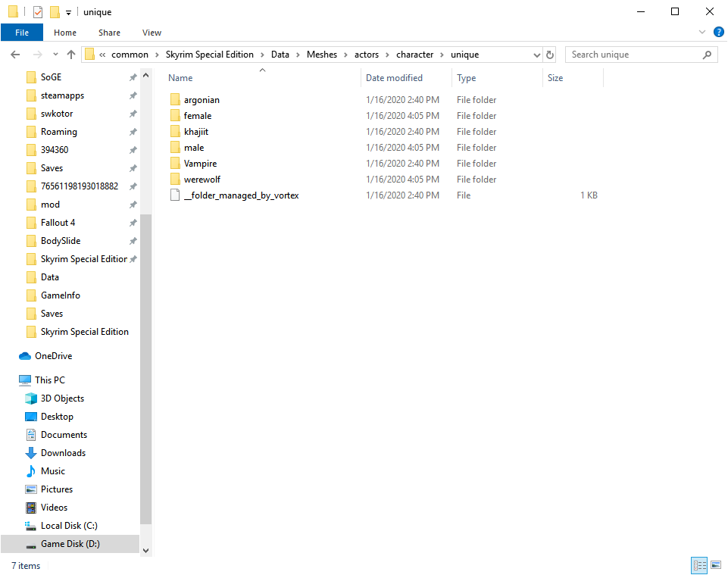Expand the ribbon with the chevron
The image size is (728, 575).
point(702,32)
